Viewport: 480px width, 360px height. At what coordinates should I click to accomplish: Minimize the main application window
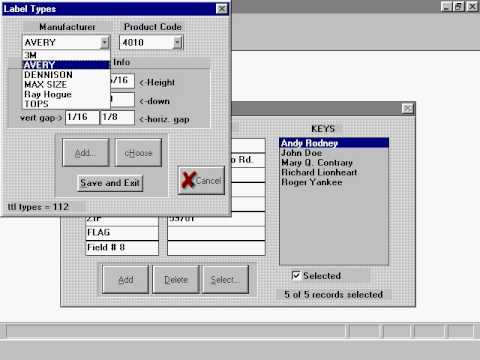pos(446,6)
